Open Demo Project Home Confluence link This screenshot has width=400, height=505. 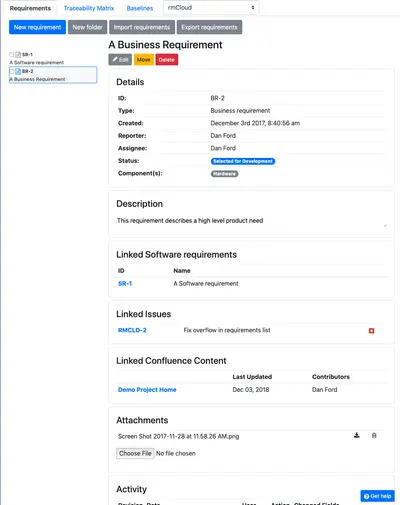pos(147,390)
